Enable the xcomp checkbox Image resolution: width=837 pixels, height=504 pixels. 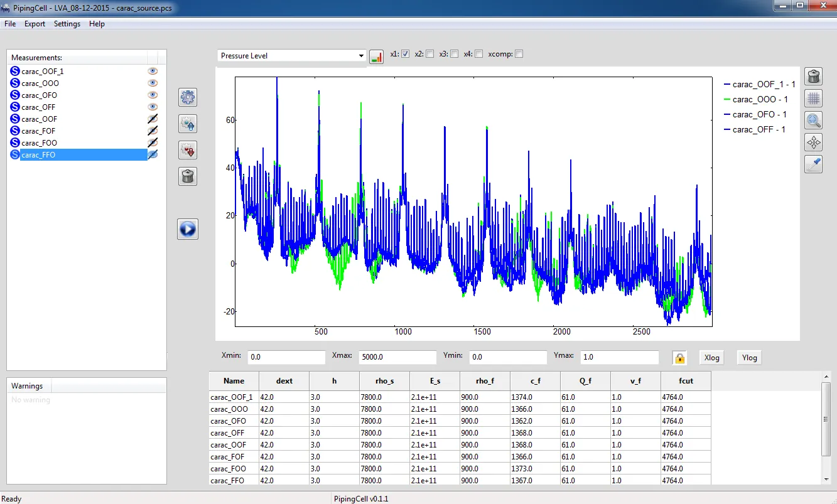point(519,54)
